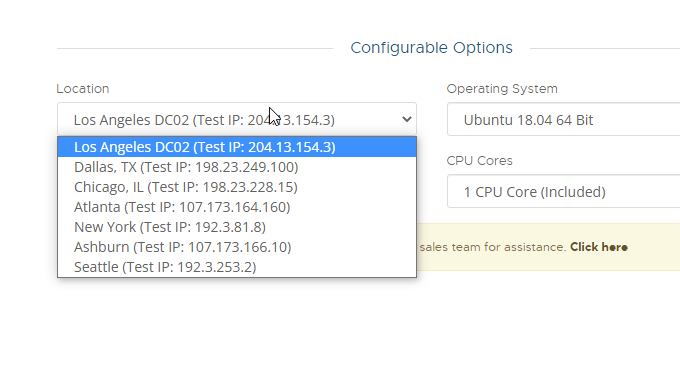Select Ashburn location option
The image size is (680, 366).
(x=237, y=247)
